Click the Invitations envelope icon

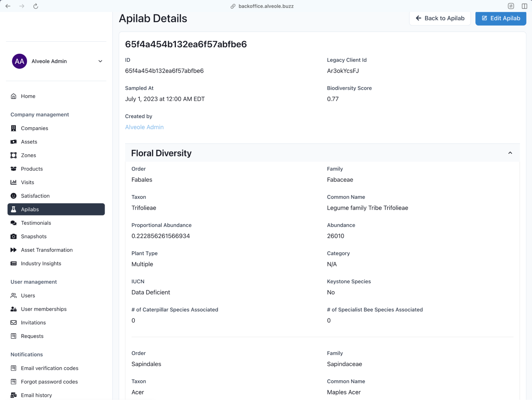click(13, 323)
